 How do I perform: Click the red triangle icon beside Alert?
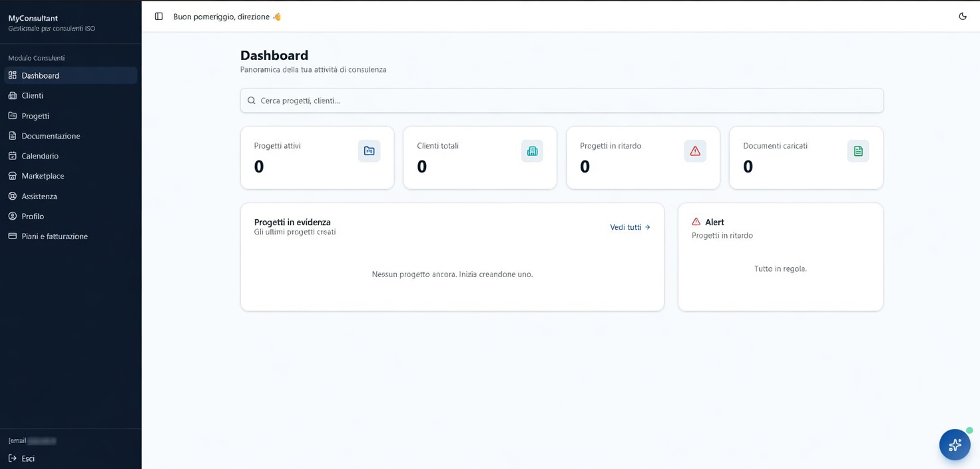tap(696, 222)
